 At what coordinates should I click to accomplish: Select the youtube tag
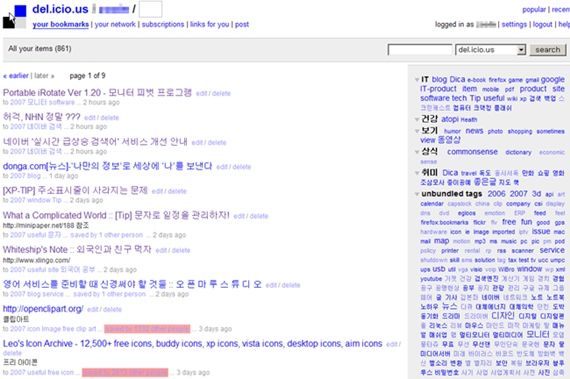pyautogui.click(x=431, y=279)
